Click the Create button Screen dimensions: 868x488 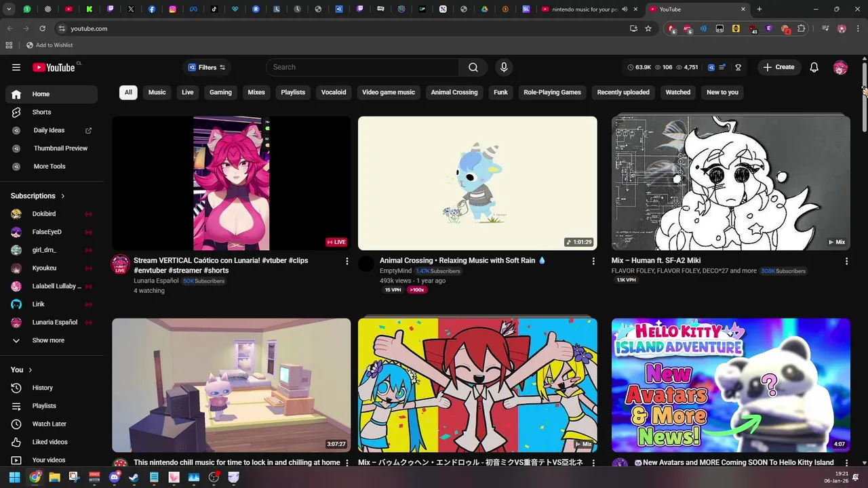point(779,67)
